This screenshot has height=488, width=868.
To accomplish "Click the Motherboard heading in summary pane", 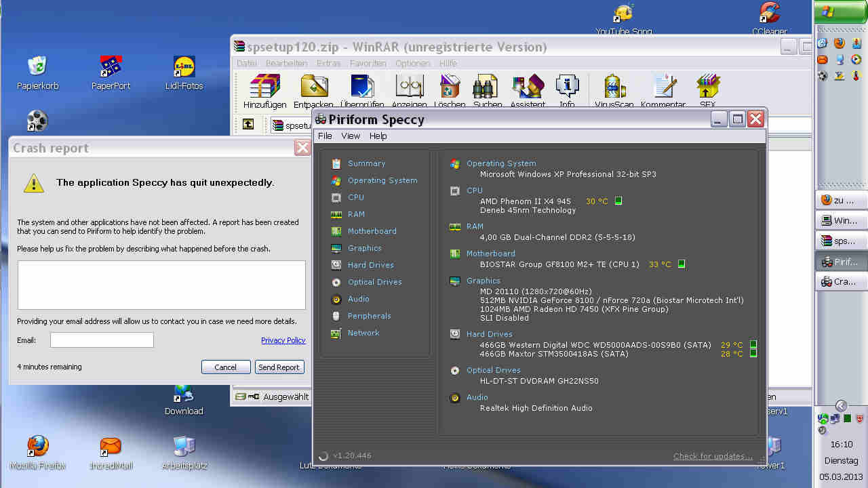I will click(491, 253).
